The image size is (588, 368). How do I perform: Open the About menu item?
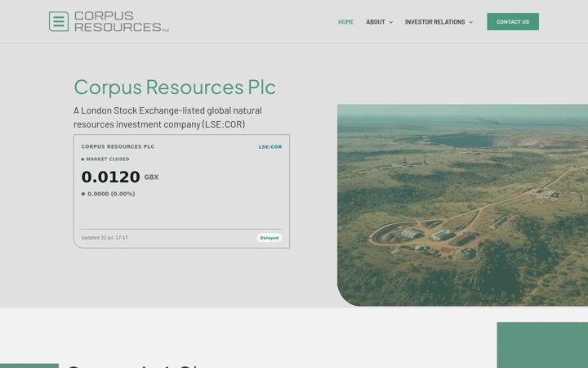pyautogui.click(x=376, y=22)
